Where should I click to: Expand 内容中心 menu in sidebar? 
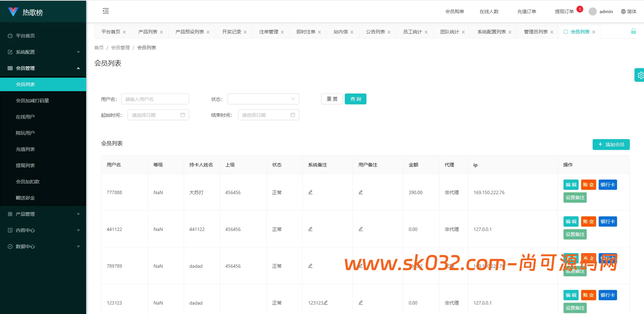[43, 230]
